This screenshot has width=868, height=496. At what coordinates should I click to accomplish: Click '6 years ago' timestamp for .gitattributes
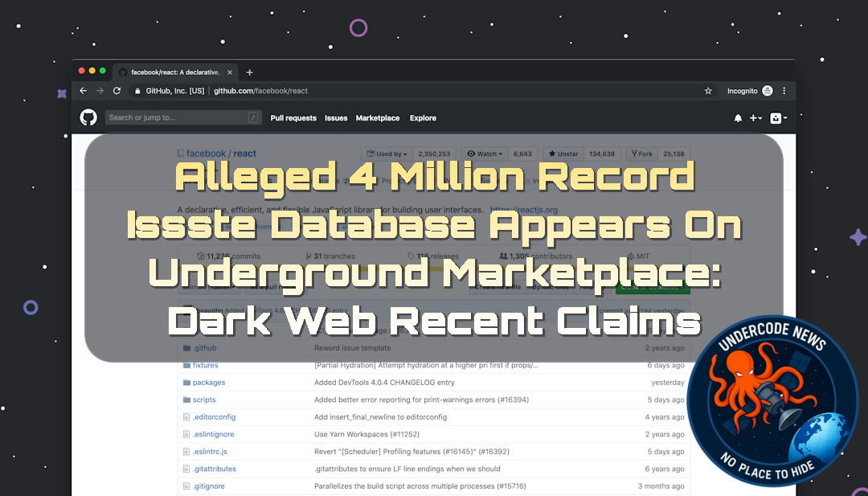click(665, 469)
